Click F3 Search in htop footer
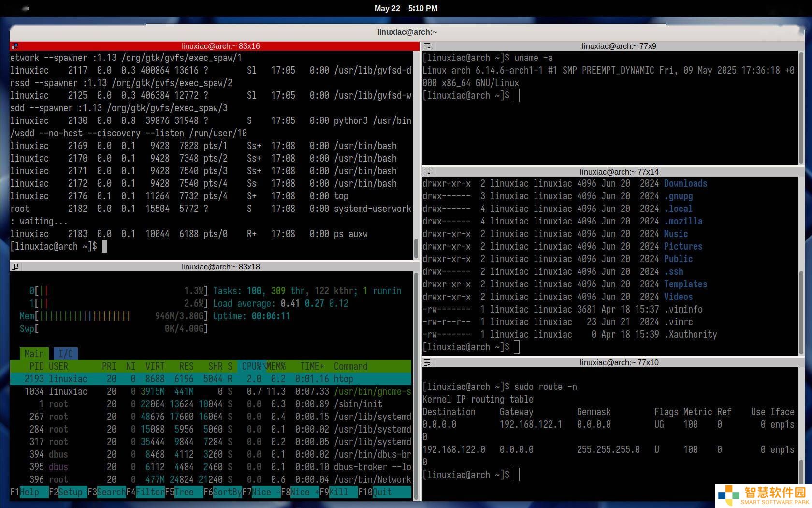This screenshot has height=508, width=812. coord(107,492)
